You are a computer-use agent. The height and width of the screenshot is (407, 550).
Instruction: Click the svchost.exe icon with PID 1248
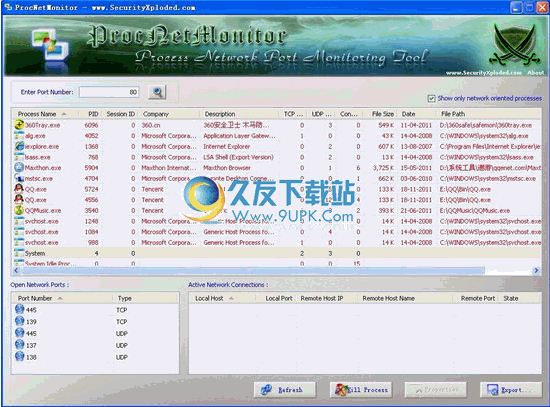19,221
